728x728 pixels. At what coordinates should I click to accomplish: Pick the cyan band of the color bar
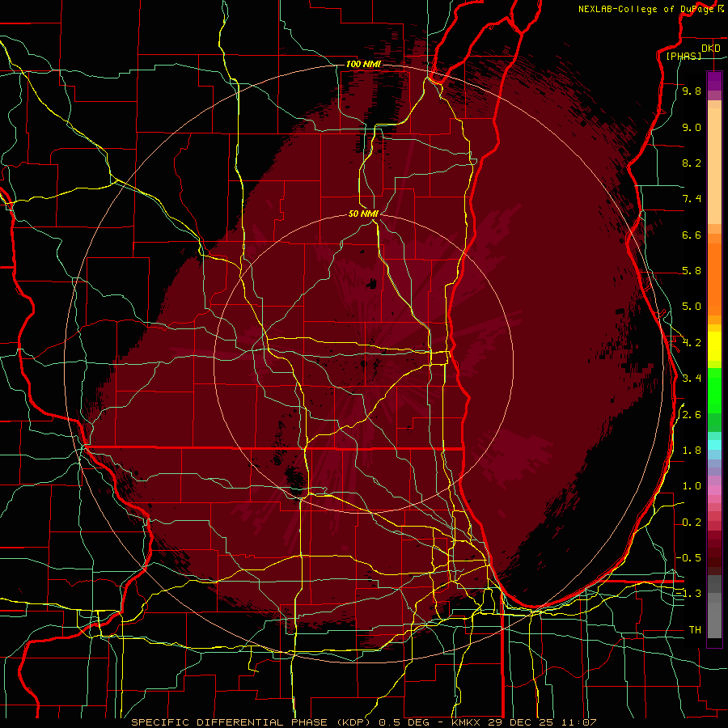[x=714, y=445]
